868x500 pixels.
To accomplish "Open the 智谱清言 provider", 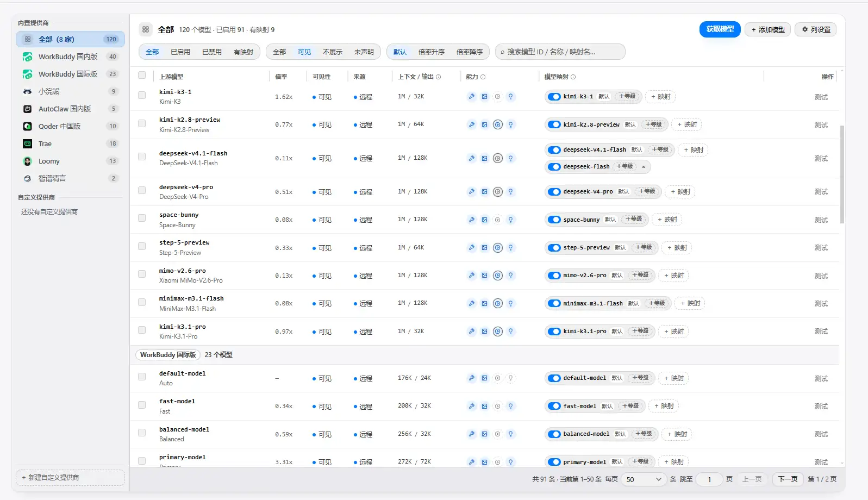I will [x=70, y=178].
